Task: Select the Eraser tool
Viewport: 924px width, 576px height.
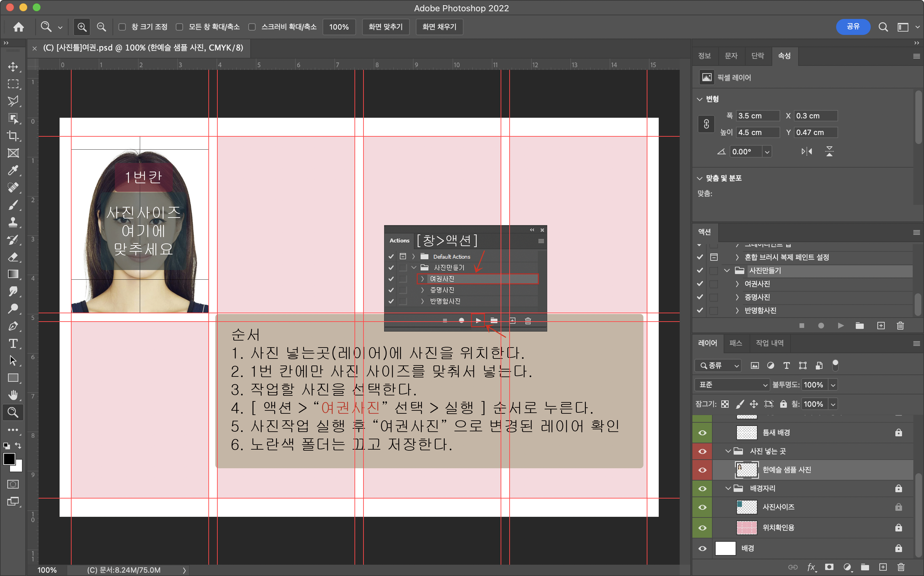Action: point(13,257)
